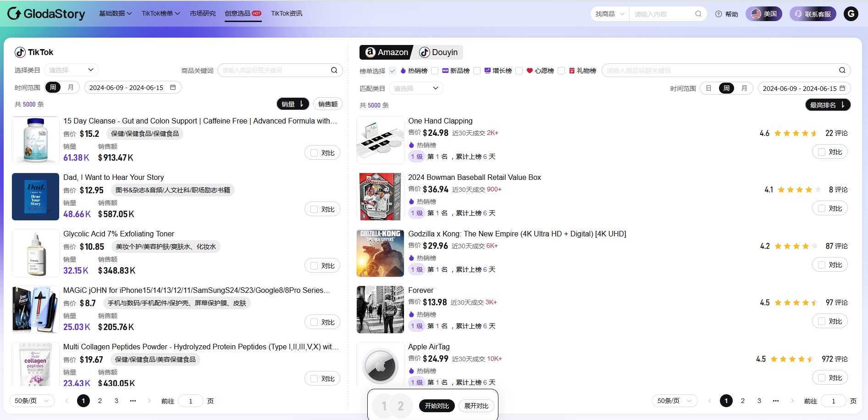Contact support via 联系客服 button
Screen dimensions: 868x420
[813, 14]
